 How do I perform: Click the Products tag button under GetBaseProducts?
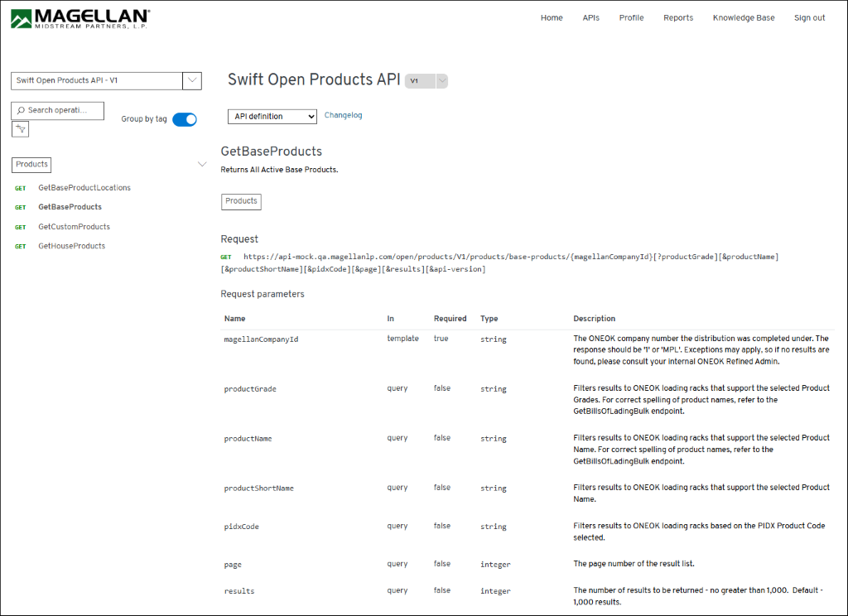241,201
